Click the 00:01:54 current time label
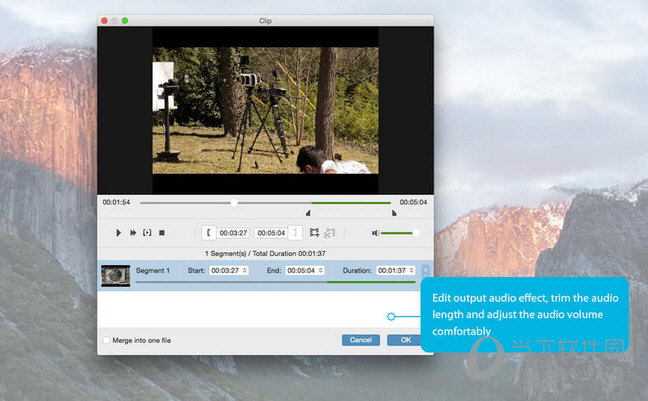 116,202
